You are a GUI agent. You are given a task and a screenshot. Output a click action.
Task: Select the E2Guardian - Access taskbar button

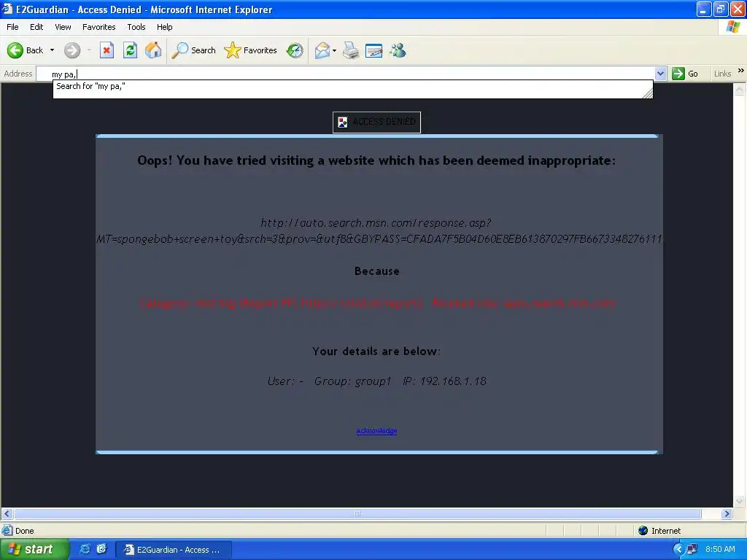pos(174,550)
